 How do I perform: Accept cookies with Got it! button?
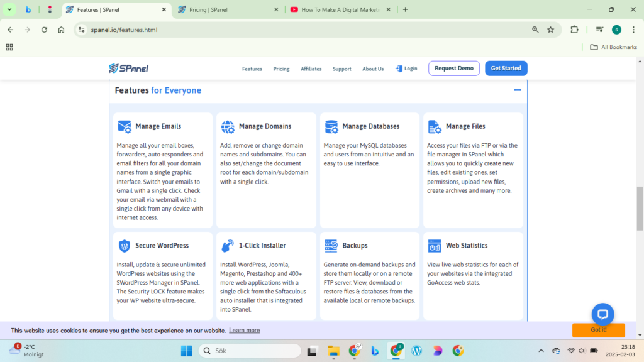(x=599, y=330)
